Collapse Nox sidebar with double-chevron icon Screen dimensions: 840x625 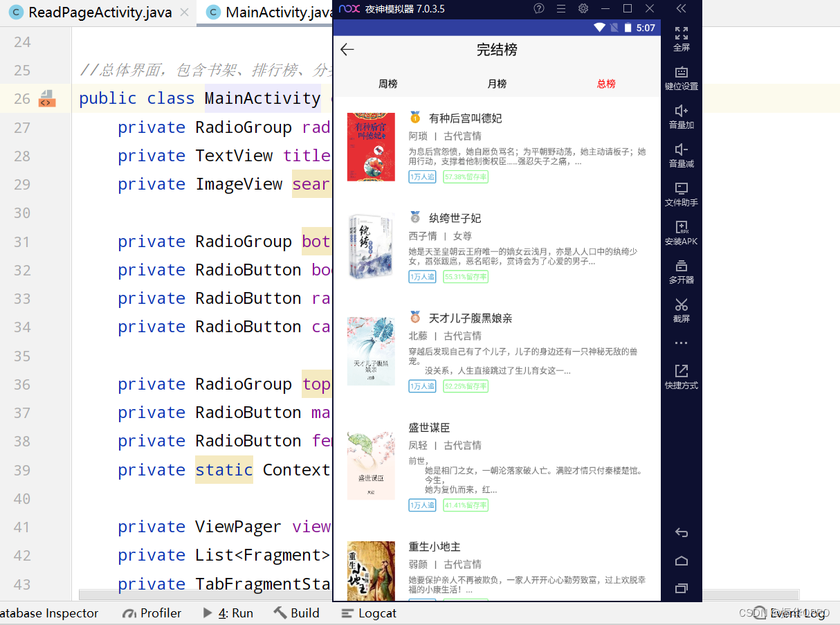[x=682, y=8]
